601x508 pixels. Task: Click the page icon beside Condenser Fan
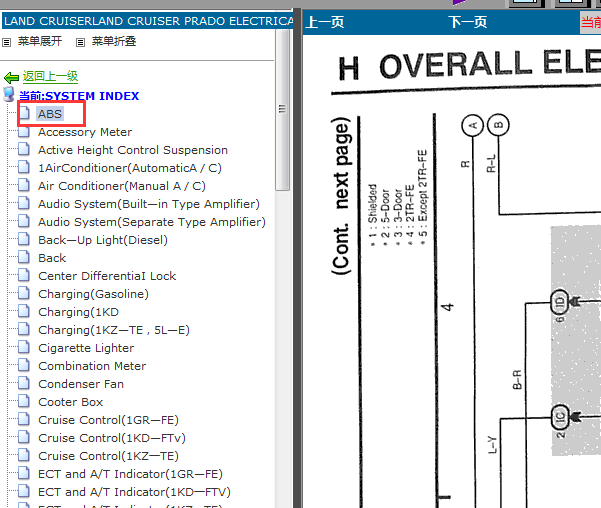click(24, 383)
